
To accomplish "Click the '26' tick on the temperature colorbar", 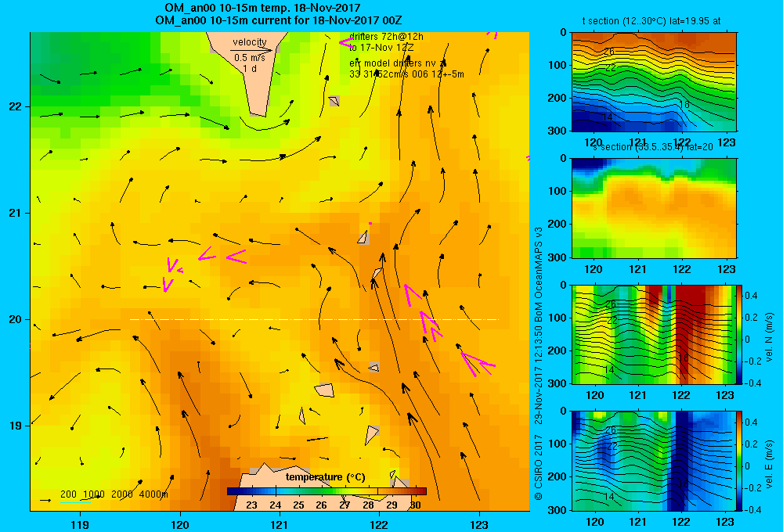I will (x=322, y=505).
